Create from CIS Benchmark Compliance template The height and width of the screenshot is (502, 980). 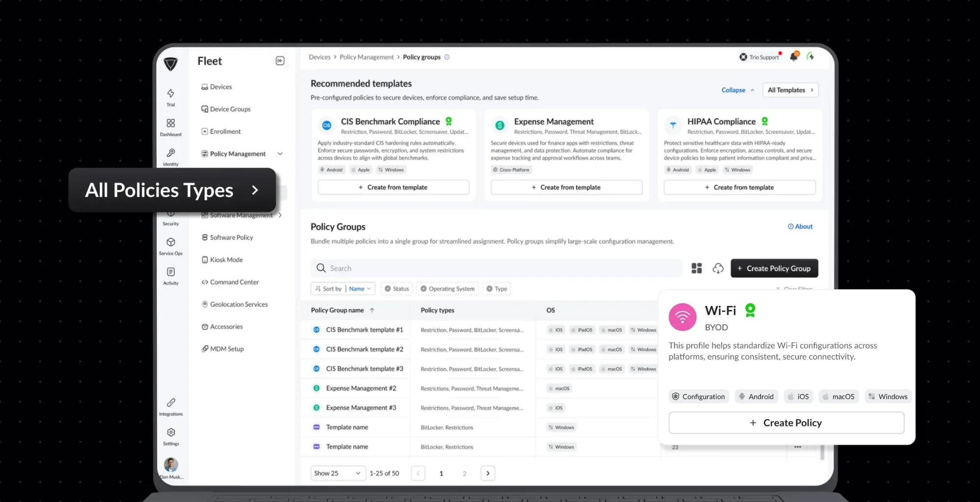point(393,187)
